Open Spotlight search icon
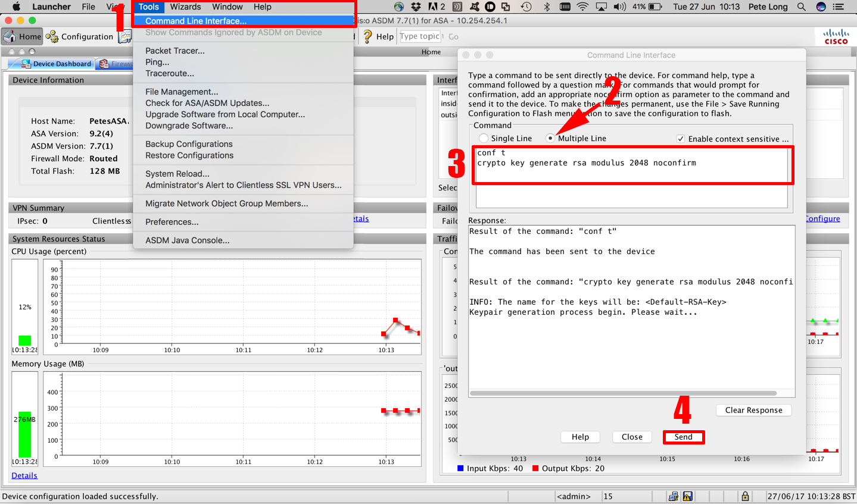 coord(802,7)
